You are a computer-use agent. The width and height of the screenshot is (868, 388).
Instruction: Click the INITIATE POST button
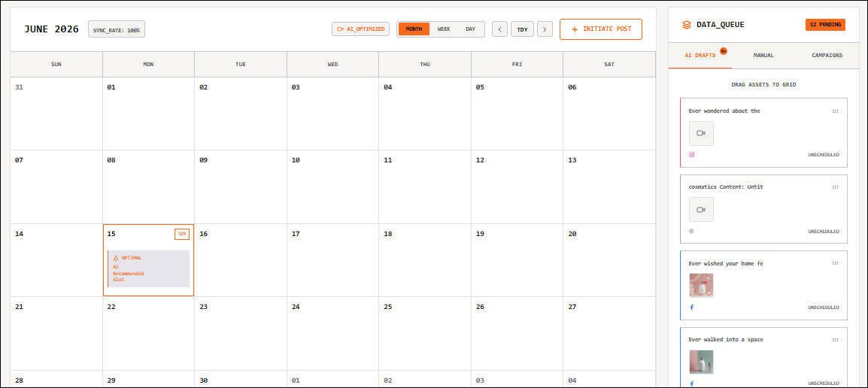click(601, 29)
